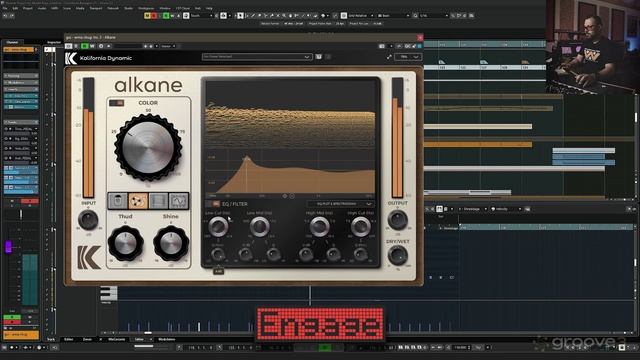This screenshot has width=640, height=360.
Task: Open the Help menu
Action: (x=209, y=8)
